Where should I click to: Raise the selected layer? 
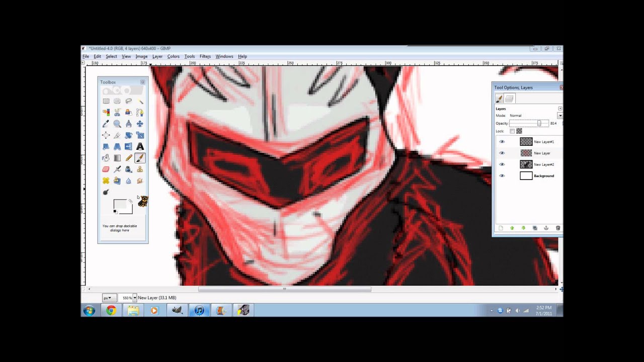pyautogui.click(x=512, y=228)
